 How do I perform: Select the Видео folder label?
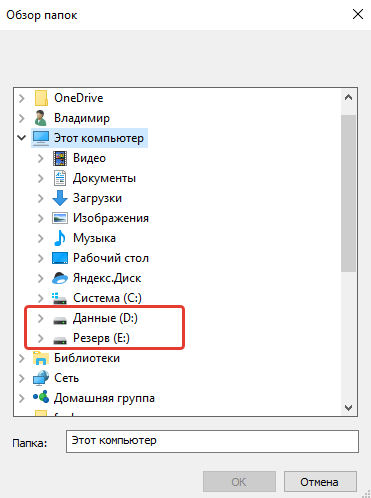pyautogui.click(x=89, y=158)
